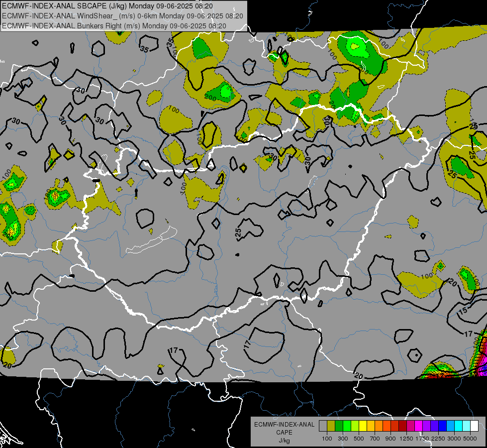Pick the bright green swatch right of 300

[347, 426]
